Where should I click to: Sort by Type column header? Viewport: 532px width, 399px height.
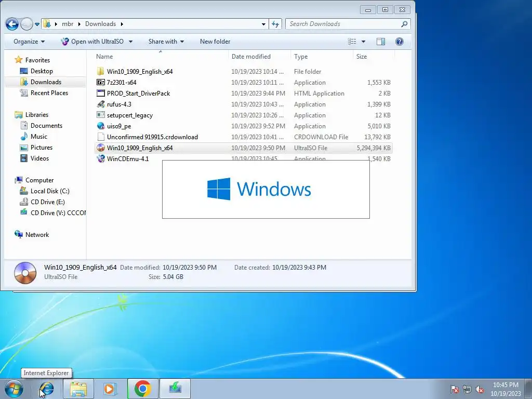tap(301, 56)
